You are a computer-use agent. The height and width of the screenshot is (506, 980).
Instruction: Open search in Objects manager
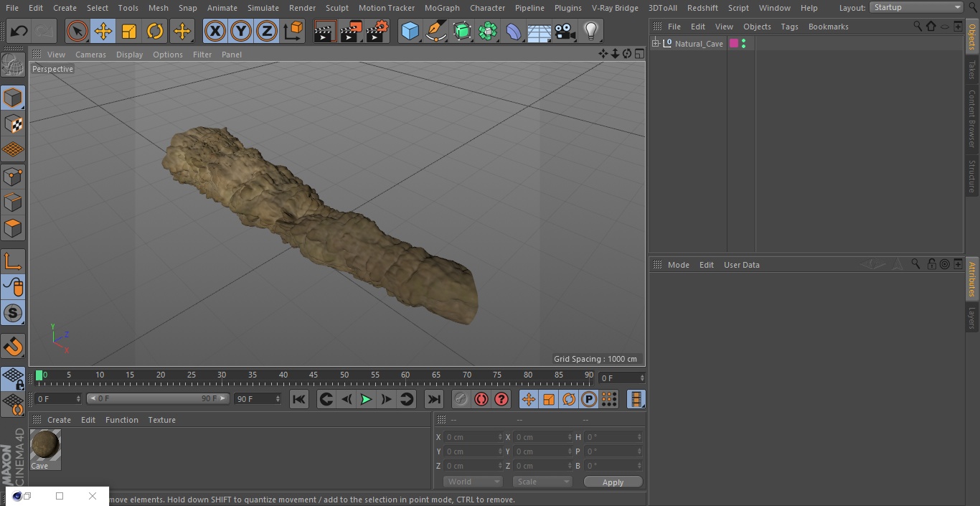click(918, 26)
